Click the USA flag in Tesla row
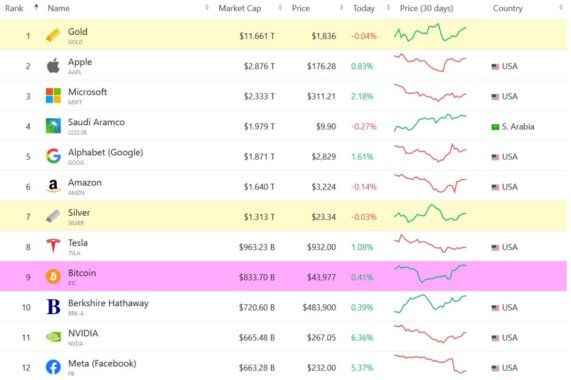 [x=495, y=248]
